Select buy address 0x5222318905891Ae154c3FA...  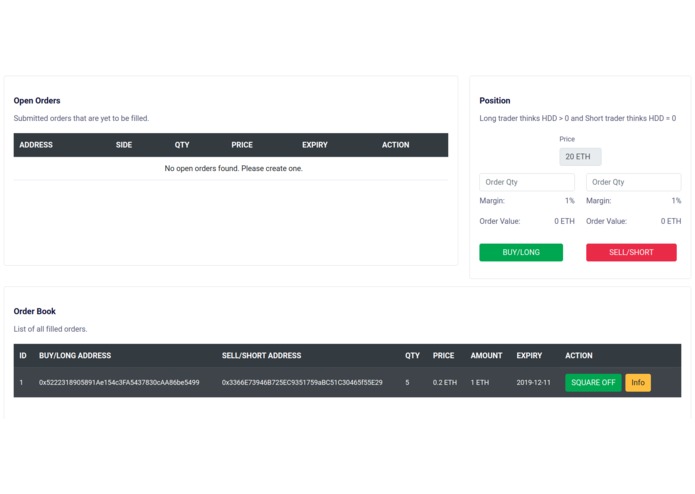pos(119,382)
